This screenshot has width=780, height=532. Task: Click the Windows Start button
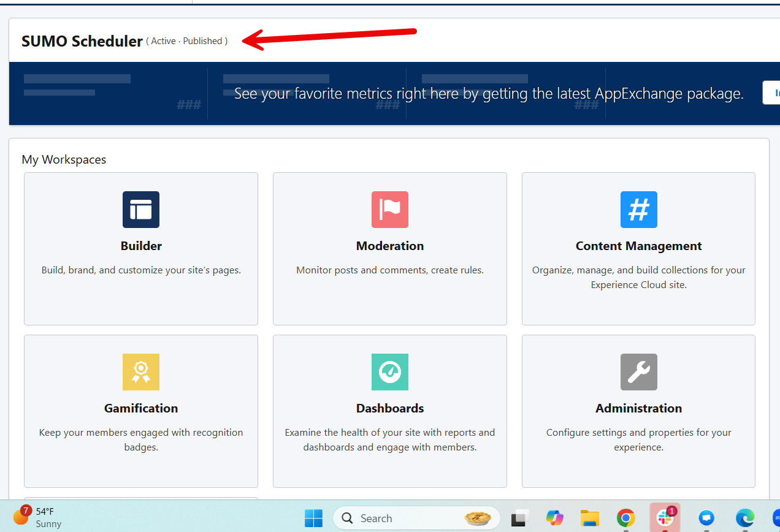[313, 518]
